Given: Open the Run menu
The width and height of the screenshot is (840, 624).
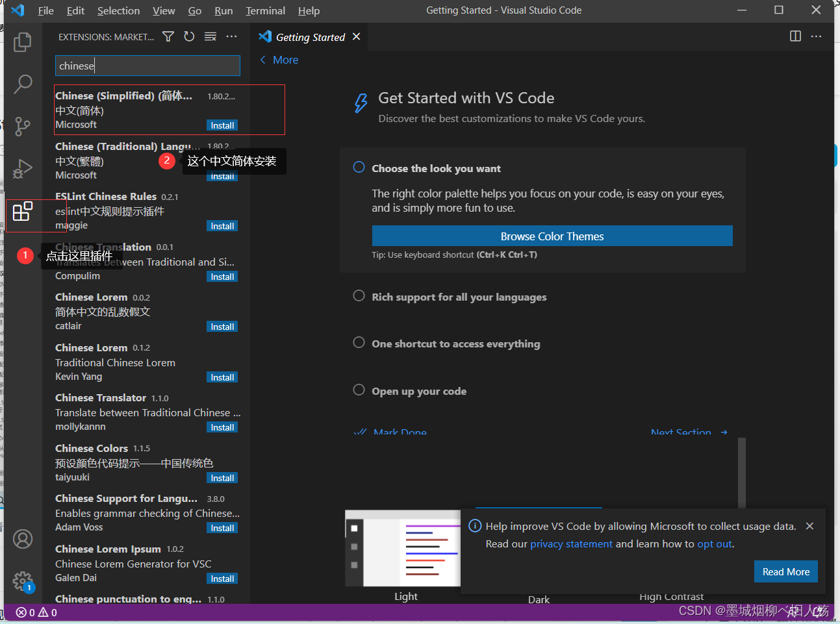Looking at the screenshot, I should coord(223,10).
